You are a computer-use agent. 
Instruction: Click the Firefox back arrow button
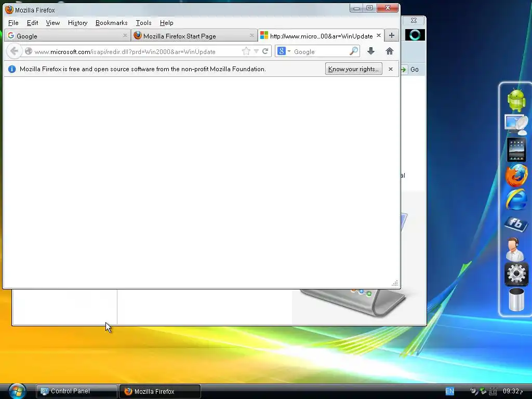14,51
